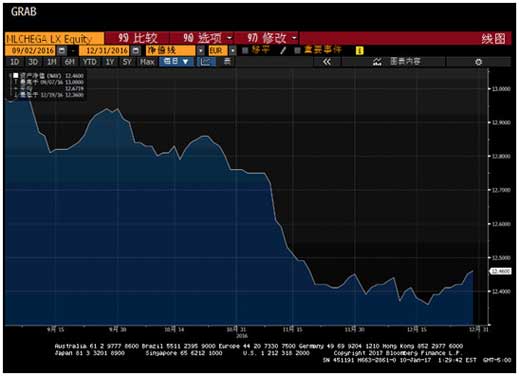This screenshot has width=520, height=376.
Task: Click the 比较 compare button
Action: 137,38
